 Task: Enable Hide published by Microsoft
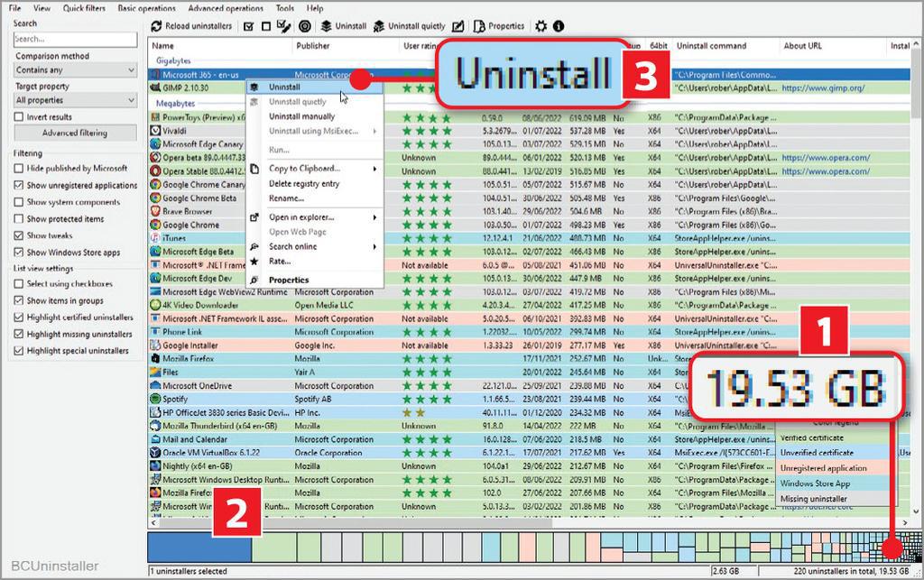pyautogui.click(x=19, y=169)
